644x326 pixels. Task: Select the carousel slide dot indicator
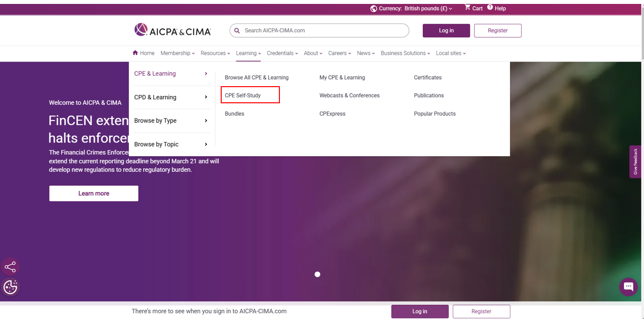[x=318, y=274]
